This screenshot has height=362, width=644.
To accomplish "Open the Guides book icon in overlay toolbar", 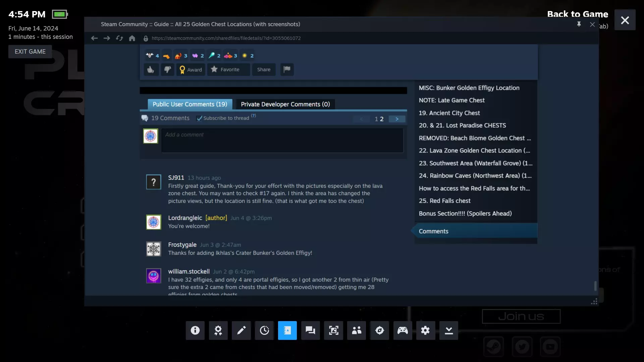I will [287, 330].
